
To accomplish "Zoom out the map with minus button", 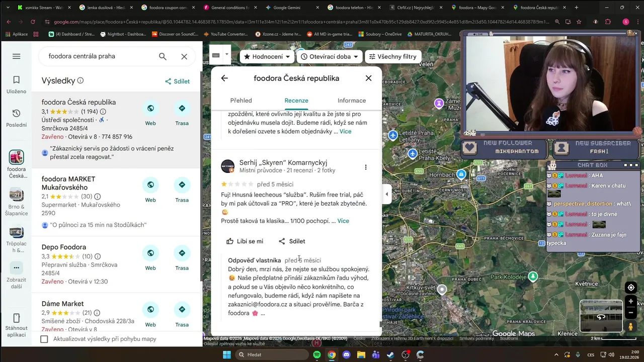I will click(631, 312).
